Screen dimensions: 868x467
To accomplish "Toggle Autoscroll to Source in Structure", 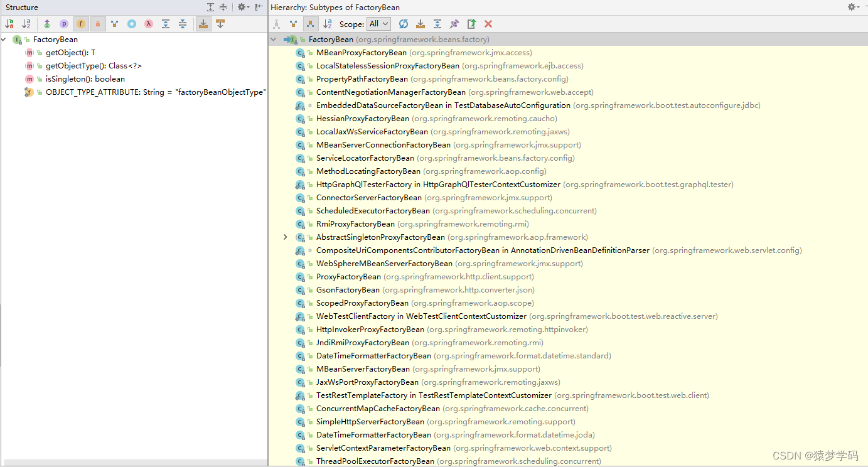I will pyautogui.click(x=203, y=24).
